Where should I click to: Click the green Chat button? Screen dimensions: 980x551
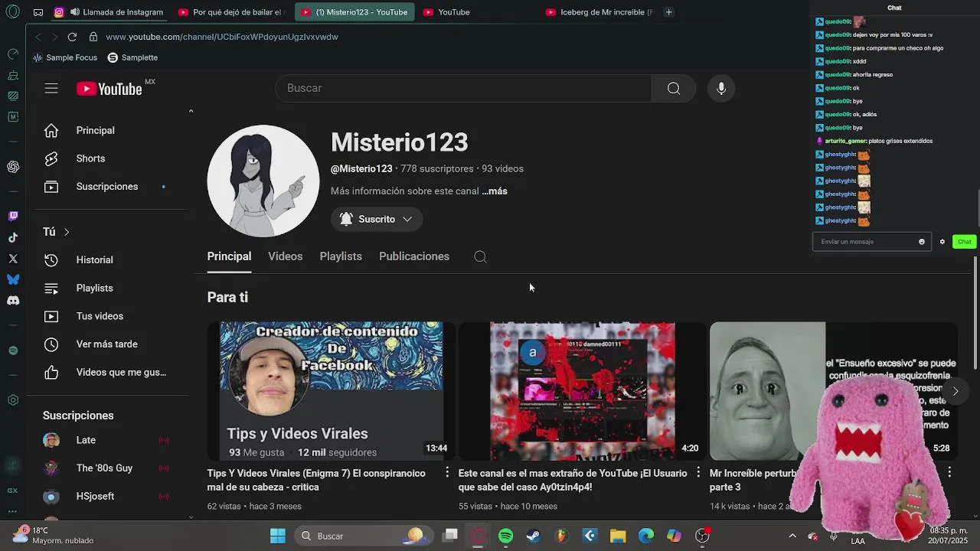[x=964, y=242]
